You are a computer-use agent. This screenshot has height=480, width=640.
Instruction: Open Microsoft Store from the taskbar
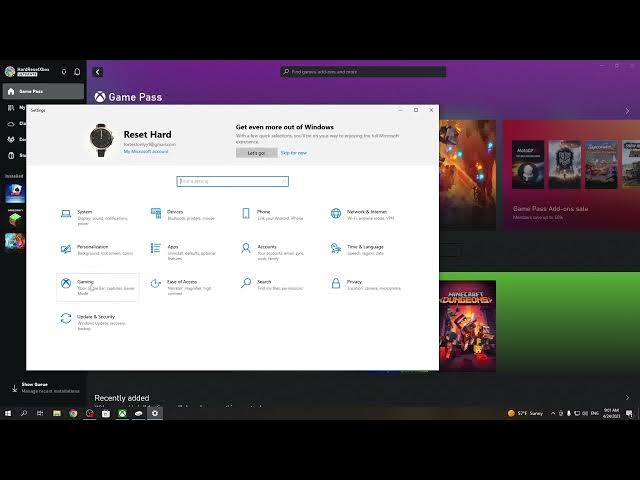tap(106, 413)
